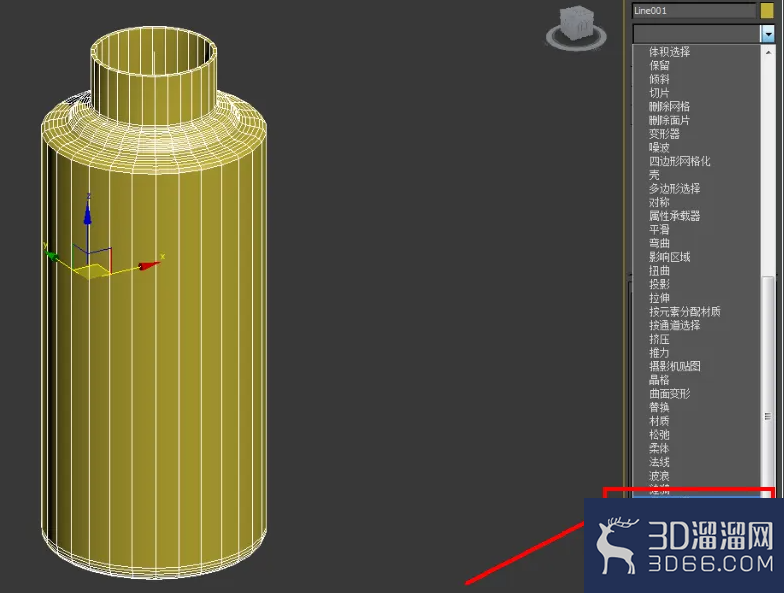Apply the 波浪 modifier

[x=659, y=476]
